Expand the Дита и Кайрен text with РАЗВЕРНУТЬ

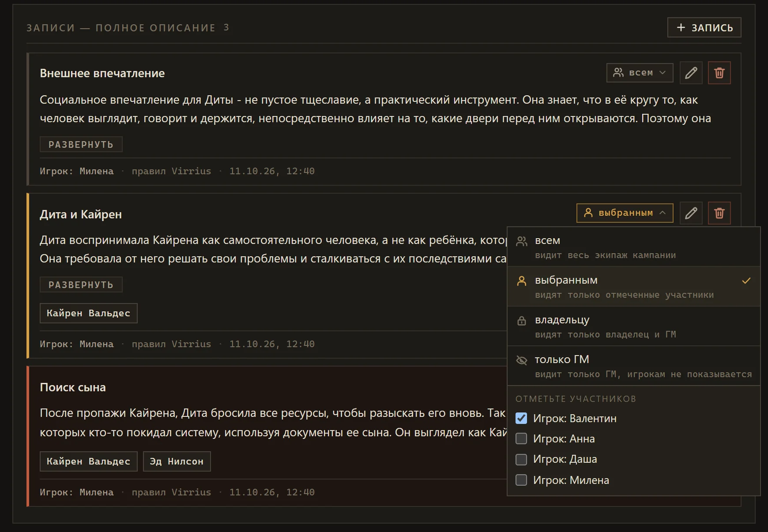tap(81, 285)
